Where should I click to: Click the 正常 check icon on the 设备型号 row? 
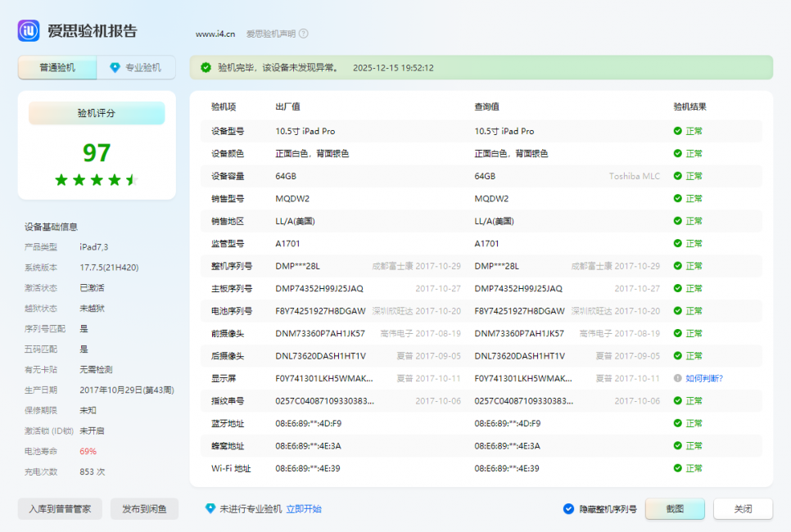click(x=677, y=131)
